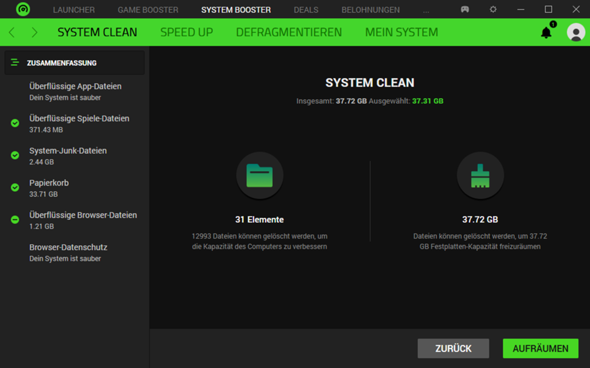
Task: Click the green '37.31 GB' selected value
Action: click(x=427, y=101)
